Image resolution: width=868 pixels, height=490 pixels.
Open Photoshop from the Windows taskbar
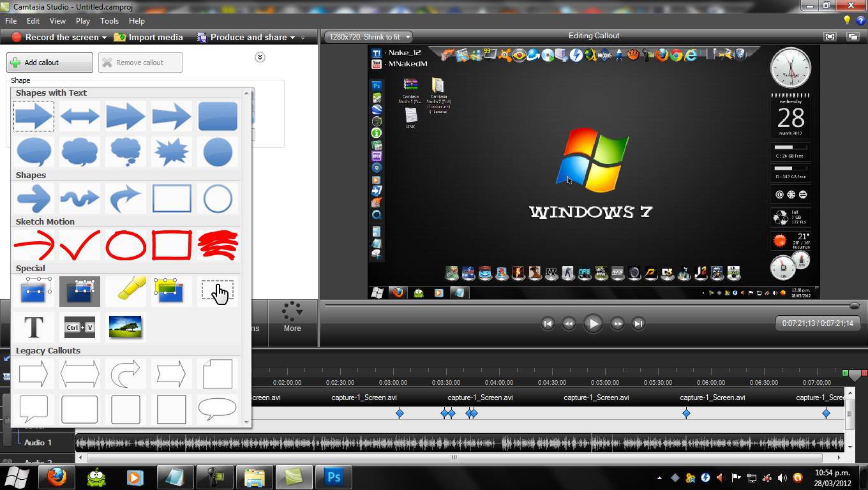(x=334, y=477)
